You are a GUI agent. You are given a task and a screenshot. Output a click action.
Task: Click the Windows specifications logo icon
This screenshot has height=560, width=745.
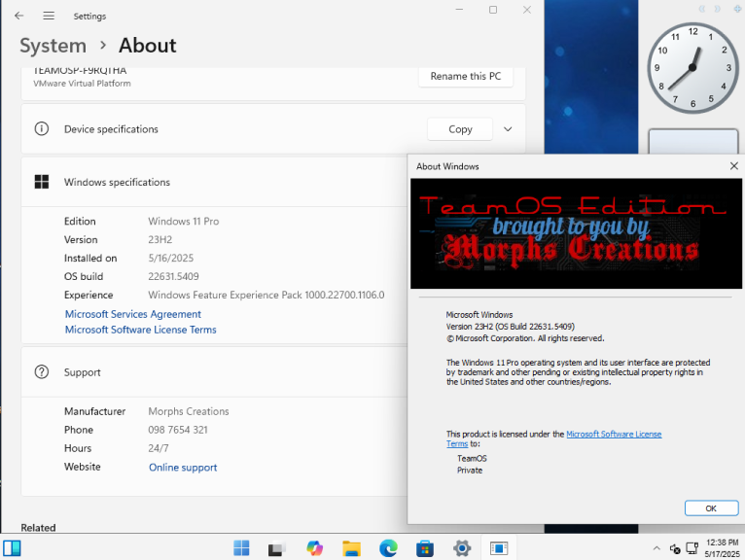point(42,182)
